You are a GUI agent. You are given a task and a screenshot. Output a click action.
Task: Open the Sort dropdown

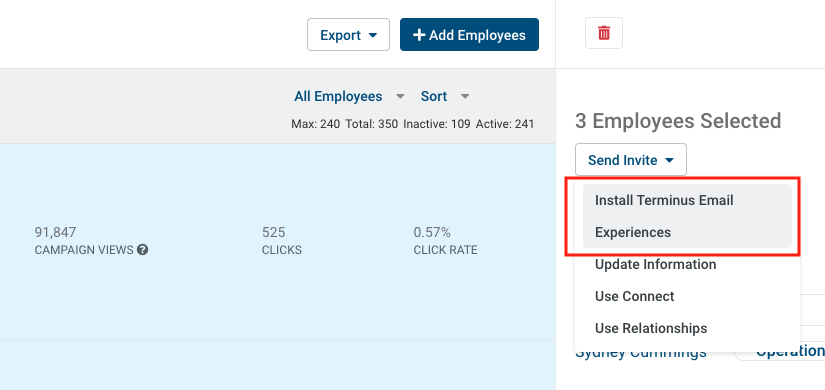(445, 96)
